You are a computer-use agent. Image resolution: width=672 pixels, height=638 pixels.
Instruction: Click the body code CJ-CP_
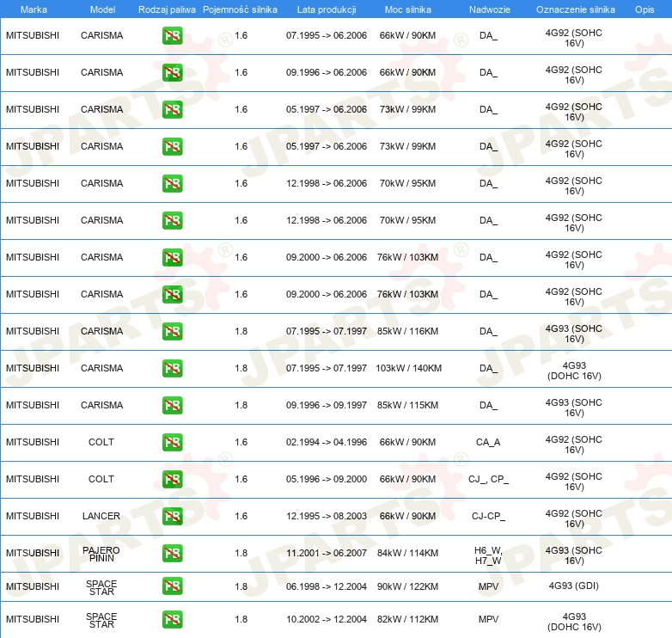[x=488, y=516]
